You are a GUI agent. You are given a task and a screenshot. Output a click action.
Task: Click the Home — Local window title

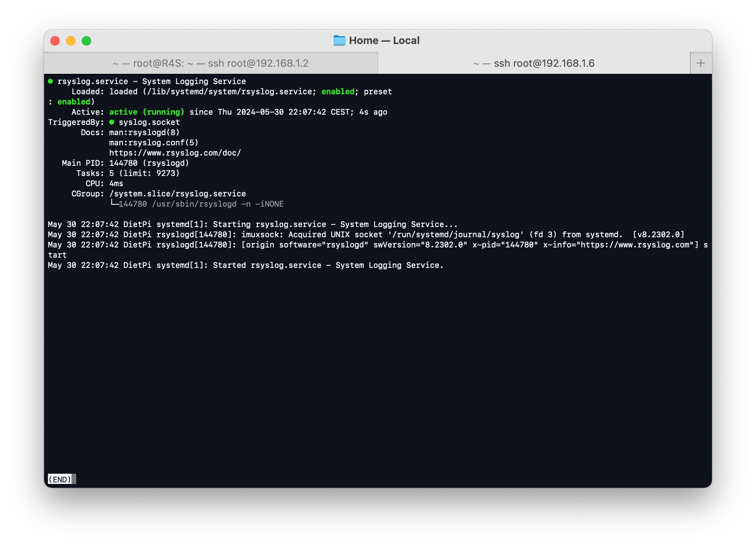click(x=384, y=40)
